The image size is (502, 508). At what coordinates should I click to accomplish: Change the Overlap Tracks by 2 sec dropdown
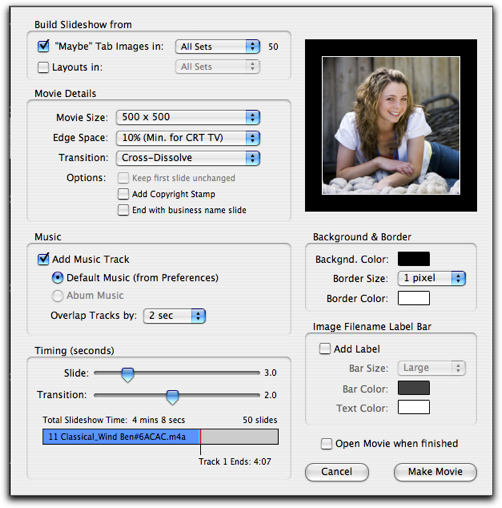point(174,316)
